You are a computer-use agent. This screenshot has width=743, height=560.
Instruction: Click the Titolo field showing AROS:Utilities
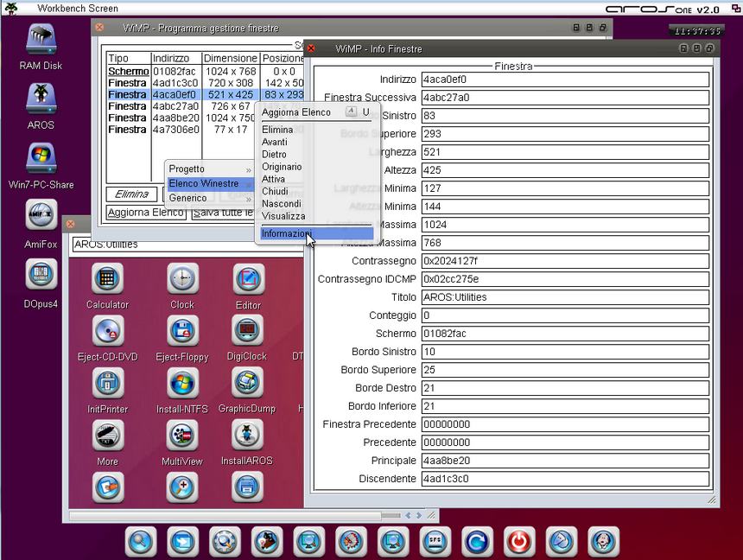point(565,297)
